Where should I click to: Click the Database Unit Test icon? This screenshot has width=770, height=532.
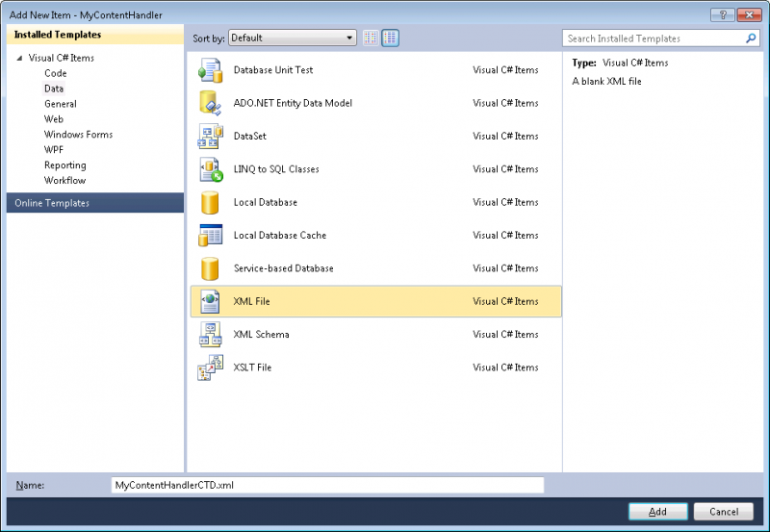coord(210,70)
